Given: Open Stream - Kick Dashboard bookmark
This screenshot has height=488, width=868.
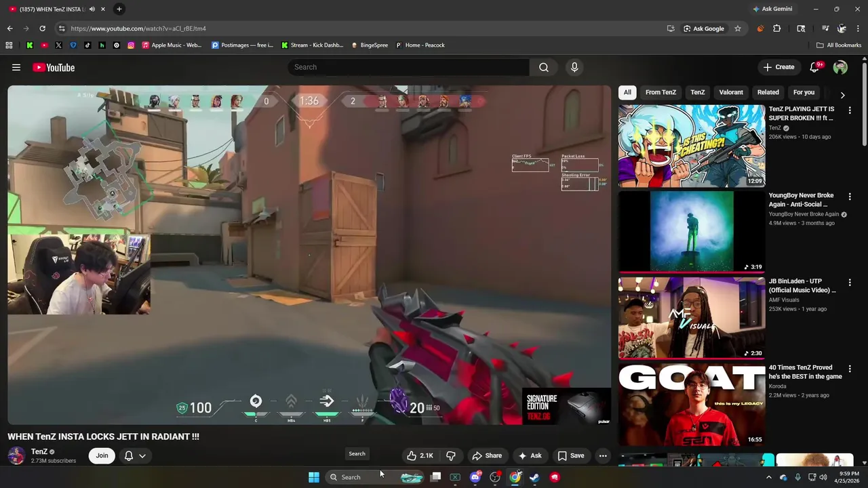Looking at the screenshot, I should (x=313, y=45).
